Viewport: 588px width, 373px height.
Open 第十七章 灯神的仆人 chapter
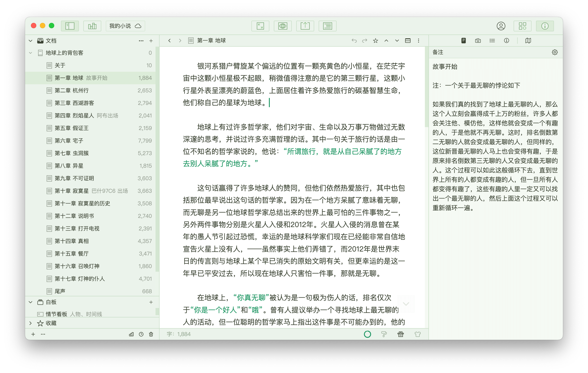click(x=90, y=279)
